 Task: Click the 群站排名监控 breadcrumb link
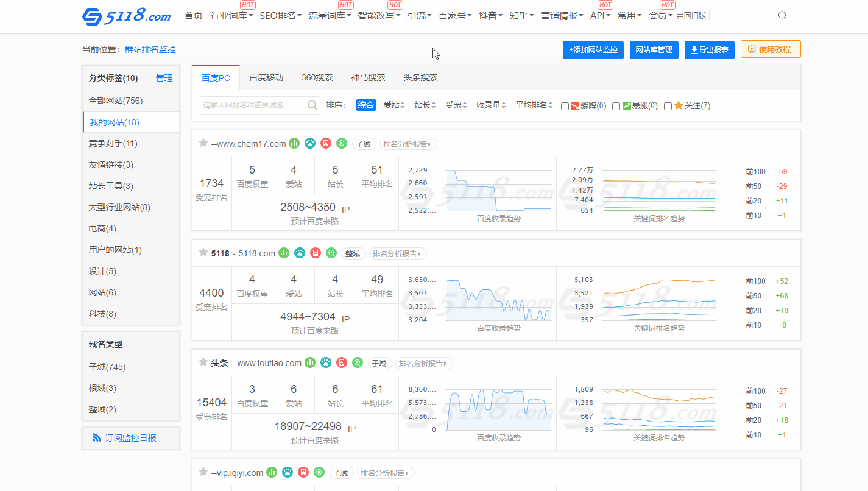(x=150, y=50)
